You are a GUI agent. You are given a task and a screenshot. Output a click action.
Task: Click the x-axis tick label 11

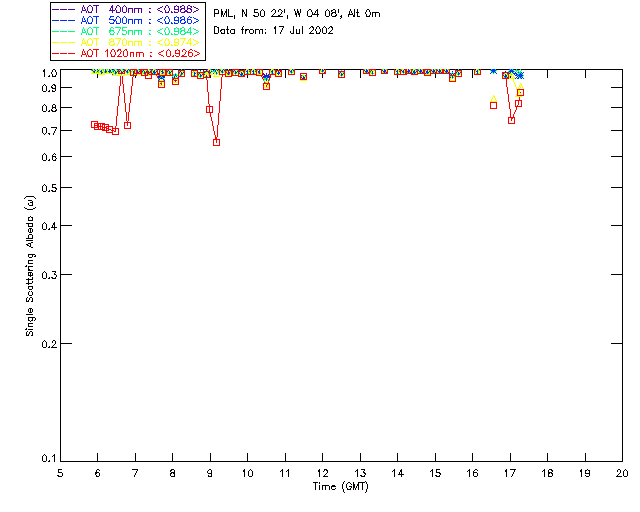pos(285,473)
